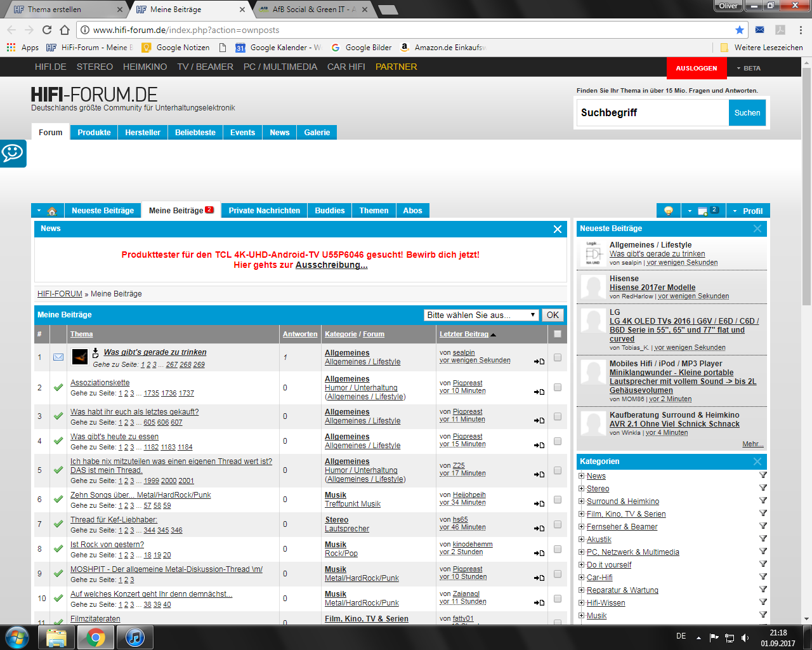Click the AUSLOGGEN button
This screenshot has height=650, width=812.
[697, 68]
